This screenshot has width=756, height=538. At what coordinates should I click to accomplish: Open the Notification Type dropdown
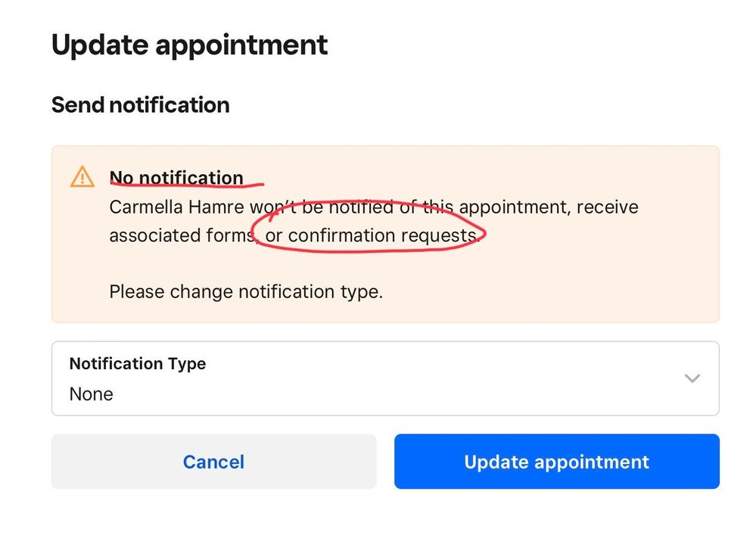tap(384, 378)
